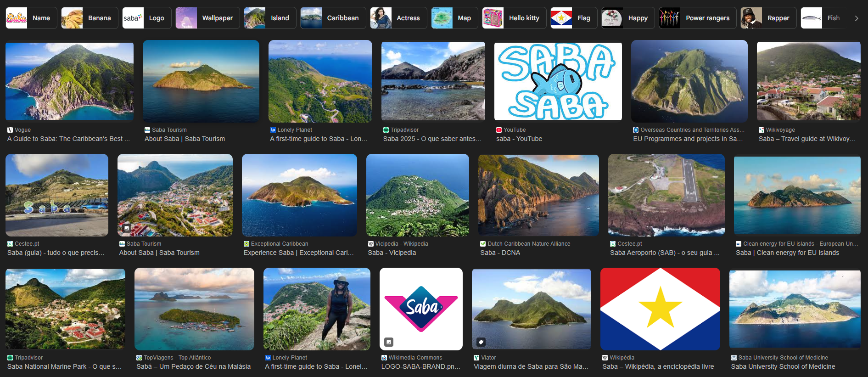Click the collection badge on Saba Tourism village image
Image resolution: width=868 pixels, height=377 pixels.
pyautogui.click(x=127, y=227)
